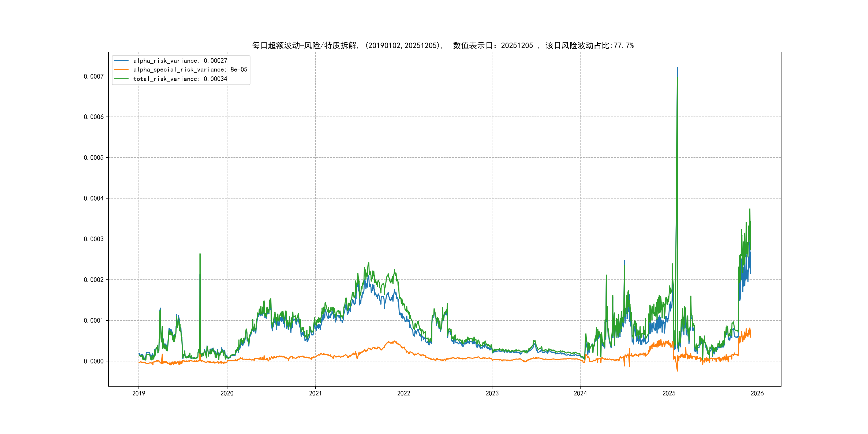Select the total_risk_variance: 0.00034 legend label

pos(180,79)
